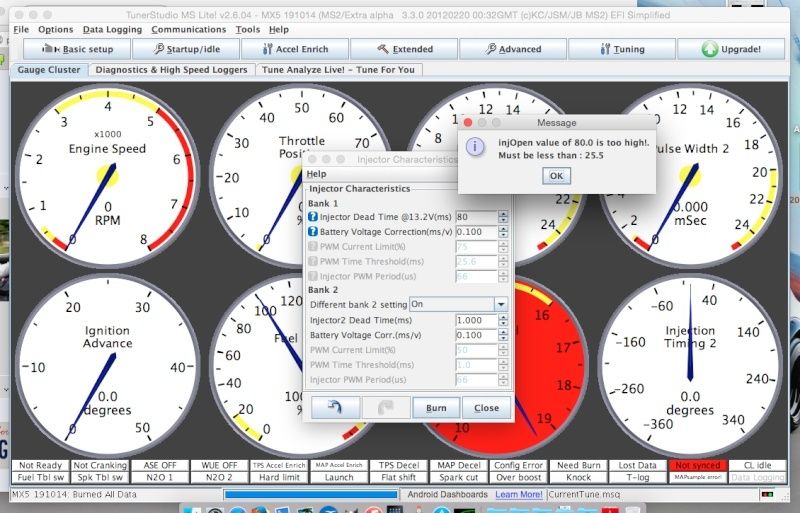The image size is (800, 513).
Task: Click the Flat shift indicator
Action: [x=398, y=477]
